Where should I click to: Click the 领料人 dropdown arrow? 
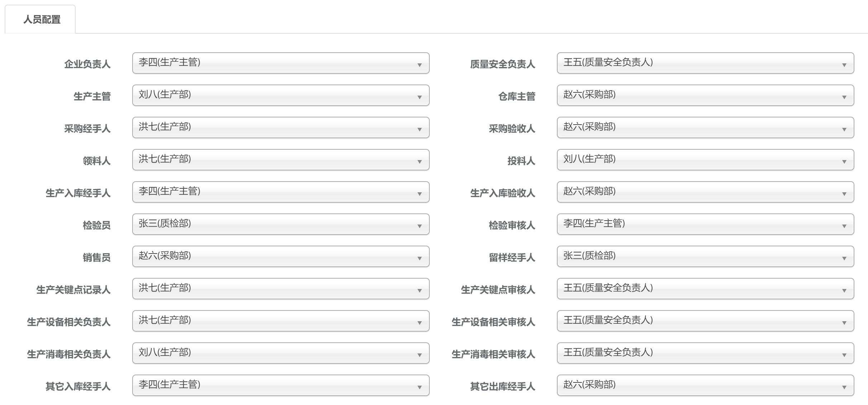click(x=419, y=161)
